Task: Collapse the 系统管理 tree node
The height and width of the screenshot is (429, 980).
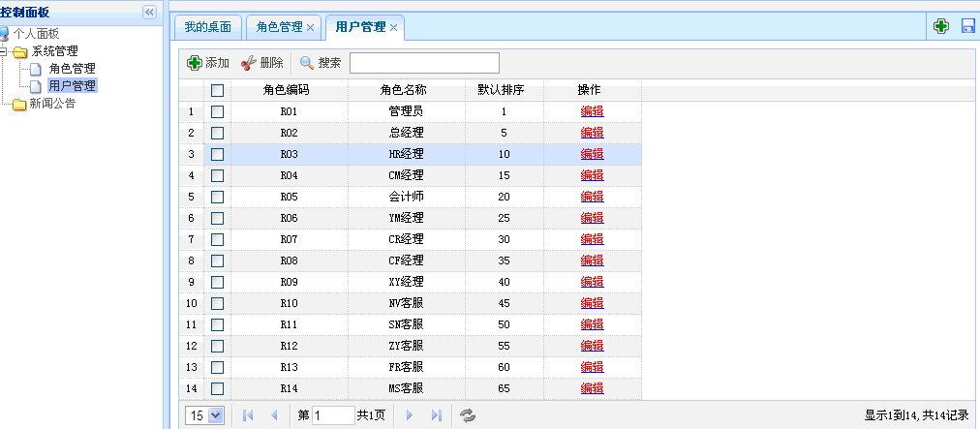Action: pyautogui.click(x=3, y=51)
